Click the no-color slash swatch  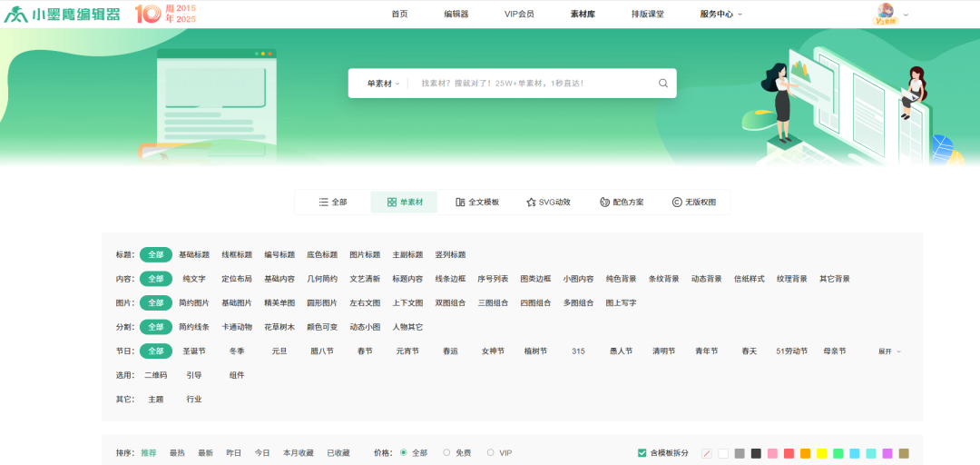707,453
